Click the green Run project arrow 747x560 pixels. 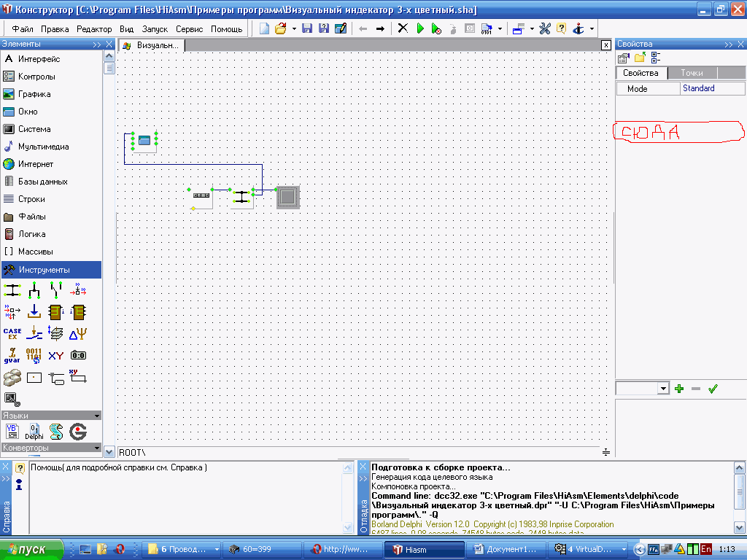point(420,28)
